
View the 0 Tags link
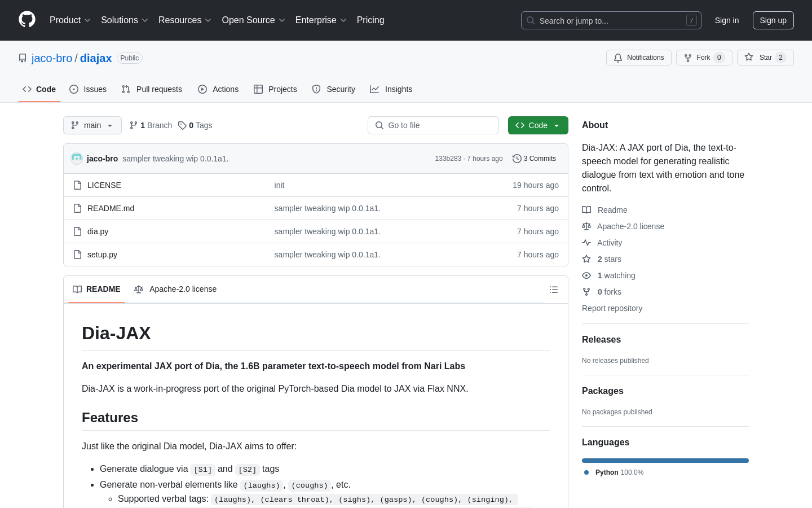pos(195,125)
